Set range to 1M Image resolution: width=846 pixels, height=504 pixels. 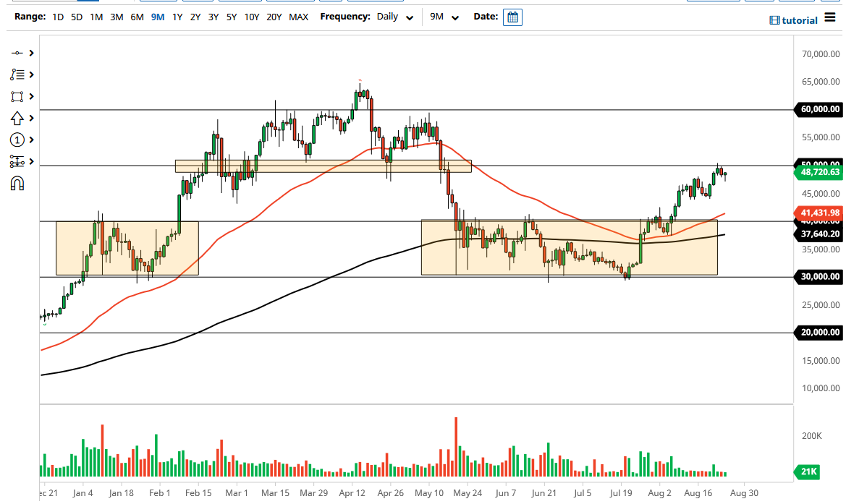coord(96,17)
